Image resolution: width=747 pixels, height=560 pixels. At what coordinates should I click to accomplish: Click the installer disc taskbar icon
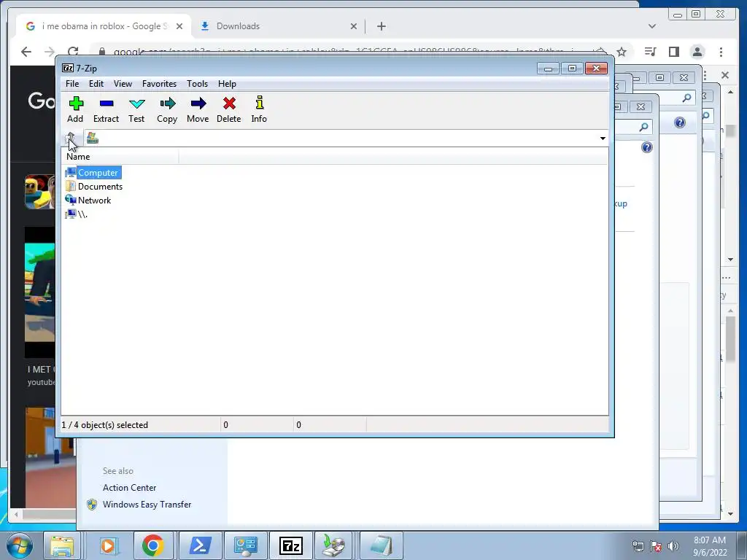(333, 545)
